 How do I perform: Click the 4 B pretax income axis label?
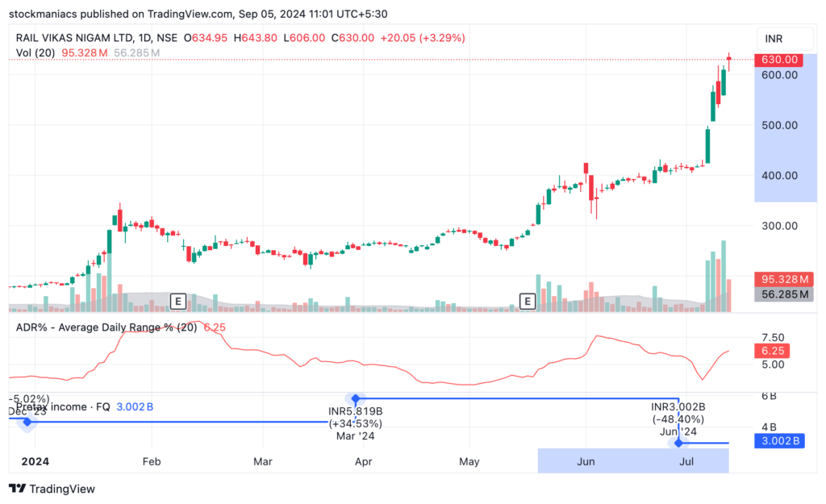tap(769, 427)
